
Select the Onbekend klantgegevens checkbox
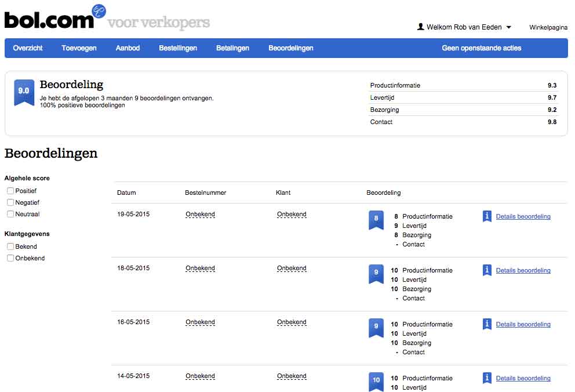click(x=10, y=258)
